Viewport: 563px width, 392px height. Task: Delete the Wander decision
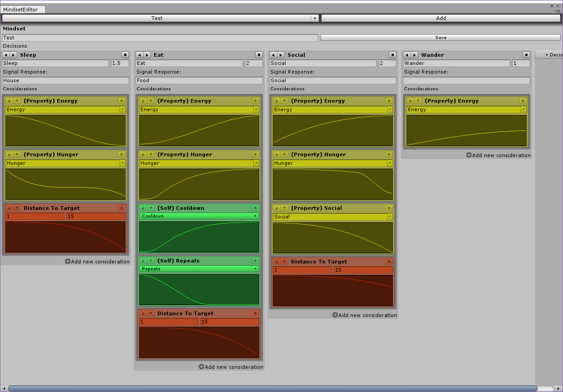[x=526, y=55]
